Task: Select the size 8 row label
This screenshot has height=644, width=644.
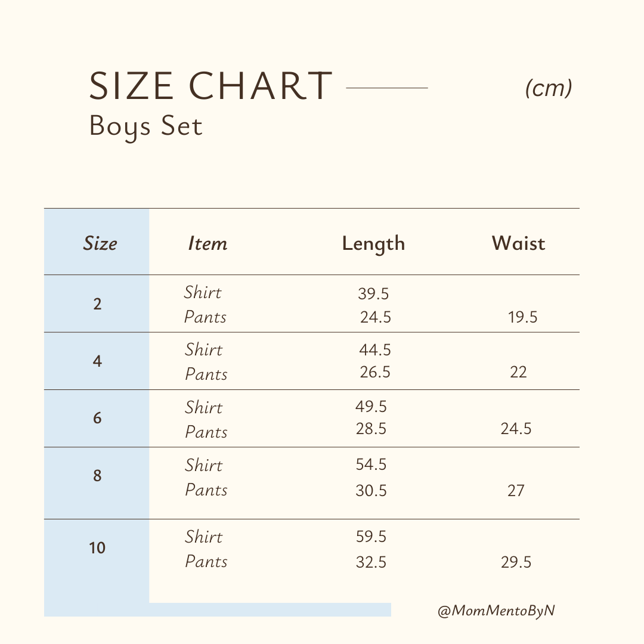Action: click(97, 476)
